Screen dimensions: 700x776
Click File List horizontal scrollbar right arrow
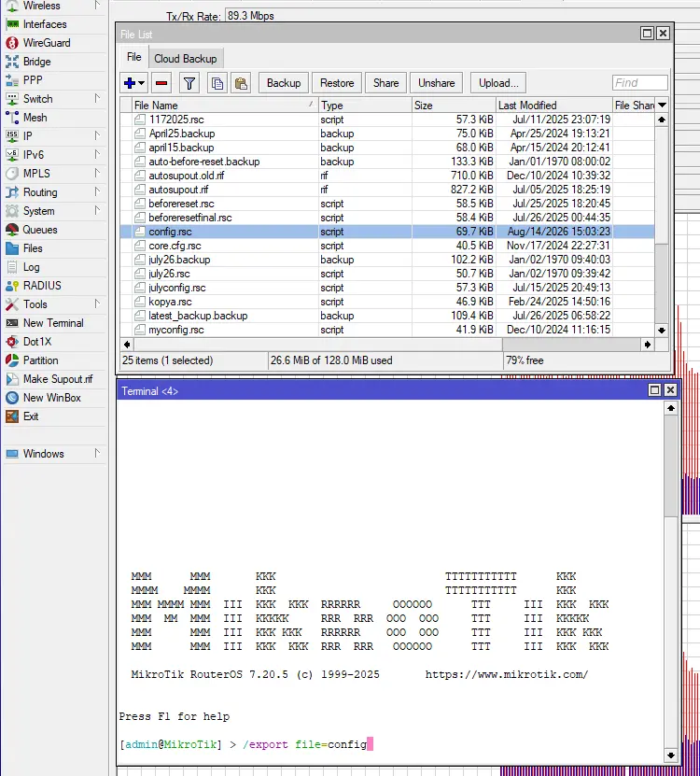tap(647, 345)
